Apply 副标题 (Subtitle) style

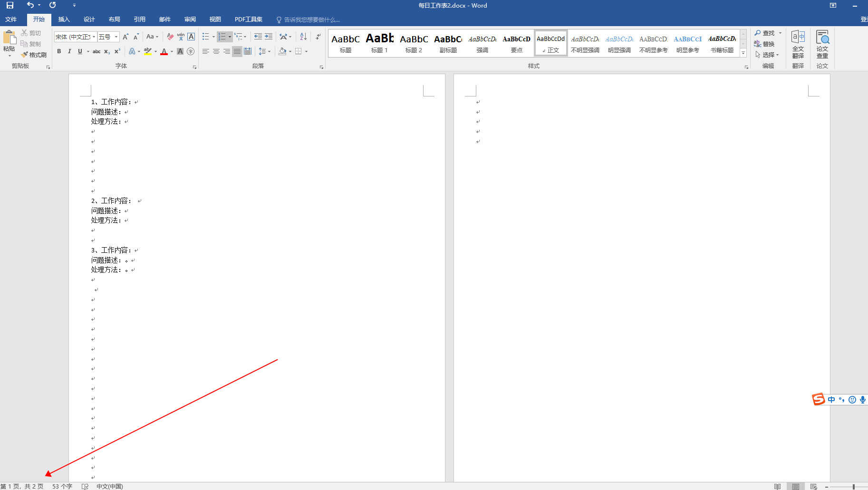(448, 43)
